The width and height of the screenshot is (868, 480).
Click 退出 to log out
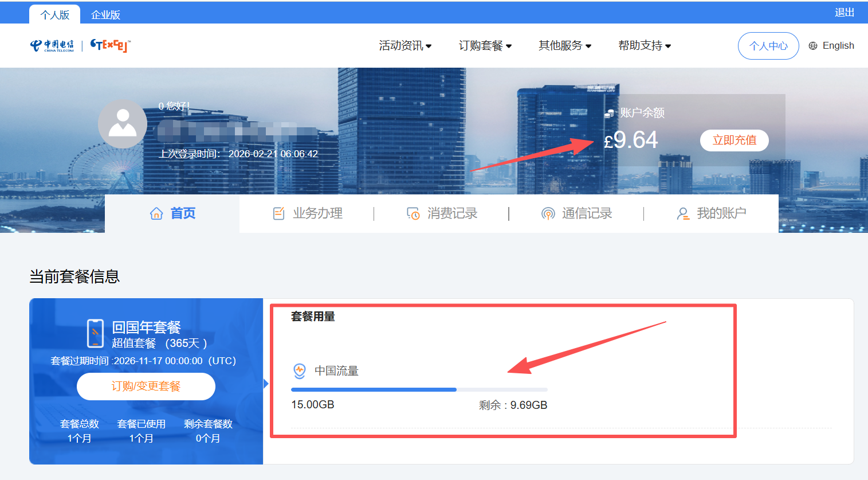tap(844, 13)
